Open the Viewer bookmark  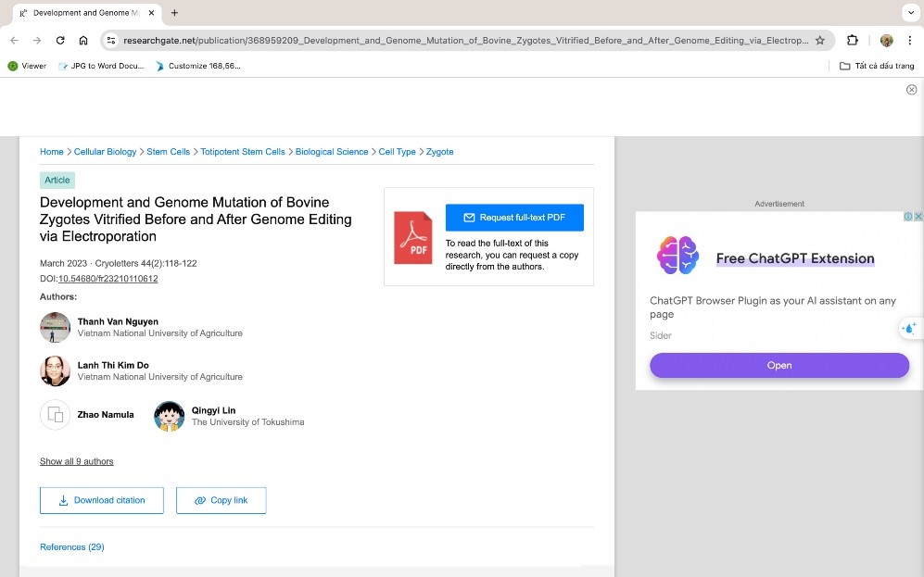pos(27,66)
